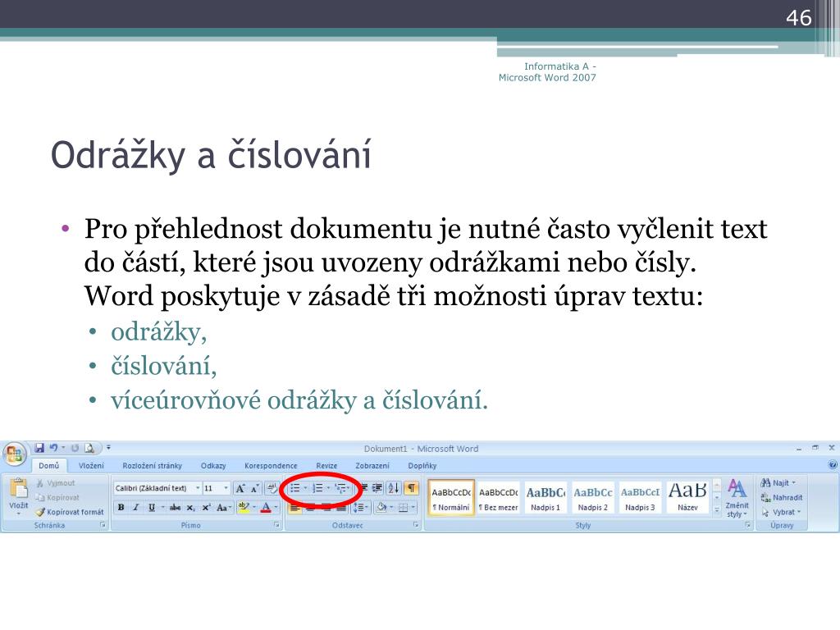Align text to the left
The image size is (840, 630).
294,508
